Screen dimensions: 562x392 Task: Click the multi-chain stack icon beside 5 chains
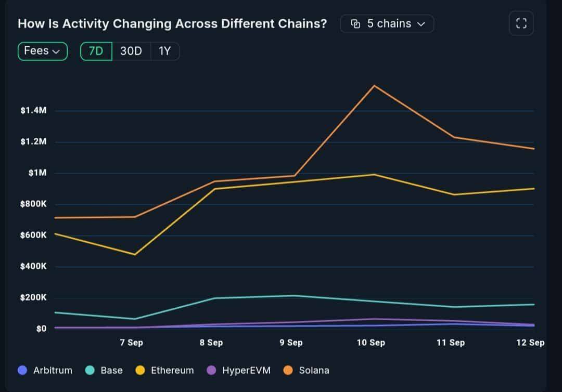[356, 23]
